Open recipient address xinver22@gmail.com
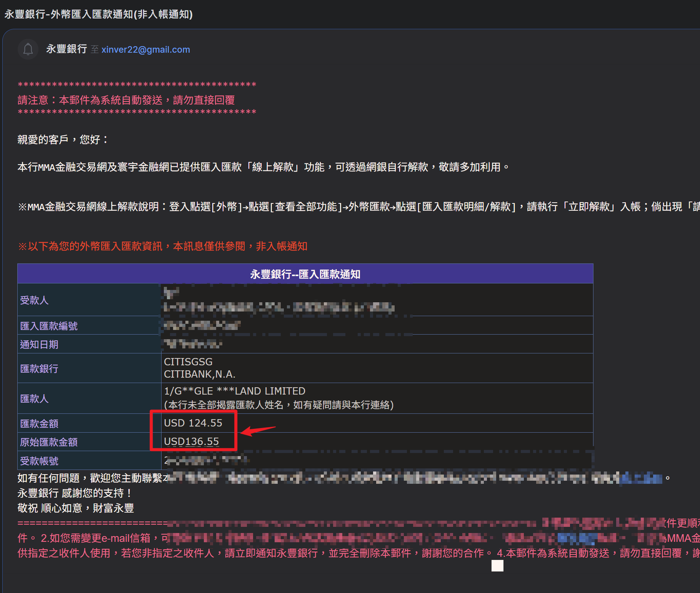Image resolution: width=700 pixels, height=593 pixels. coord(145,50)
